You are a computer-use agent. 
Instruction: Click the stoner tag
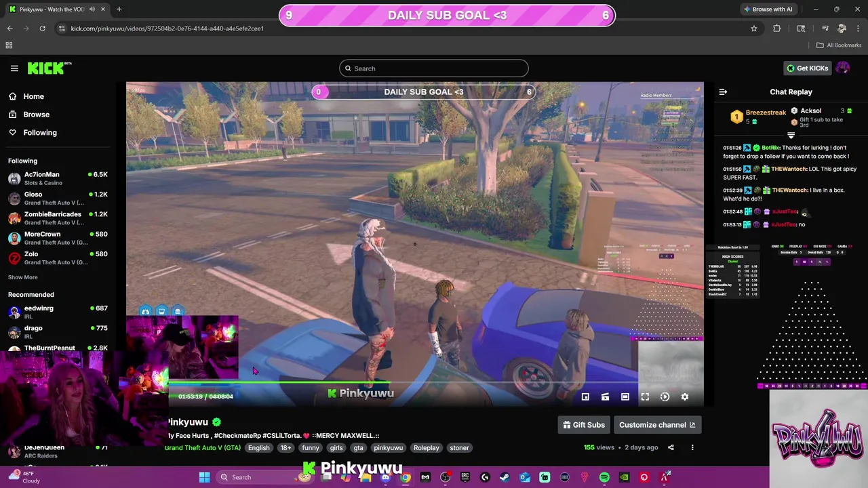pos(459,447)
